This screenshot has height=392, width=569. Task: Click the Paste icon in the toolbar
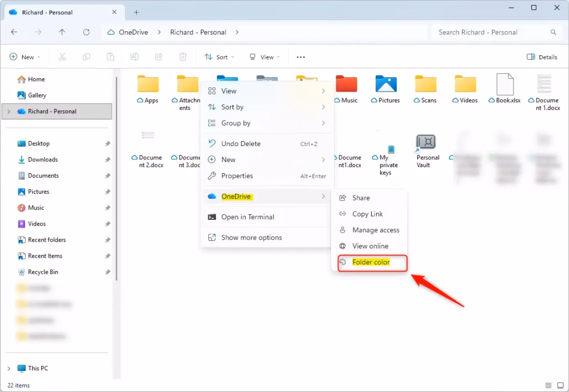click(110, 57)
